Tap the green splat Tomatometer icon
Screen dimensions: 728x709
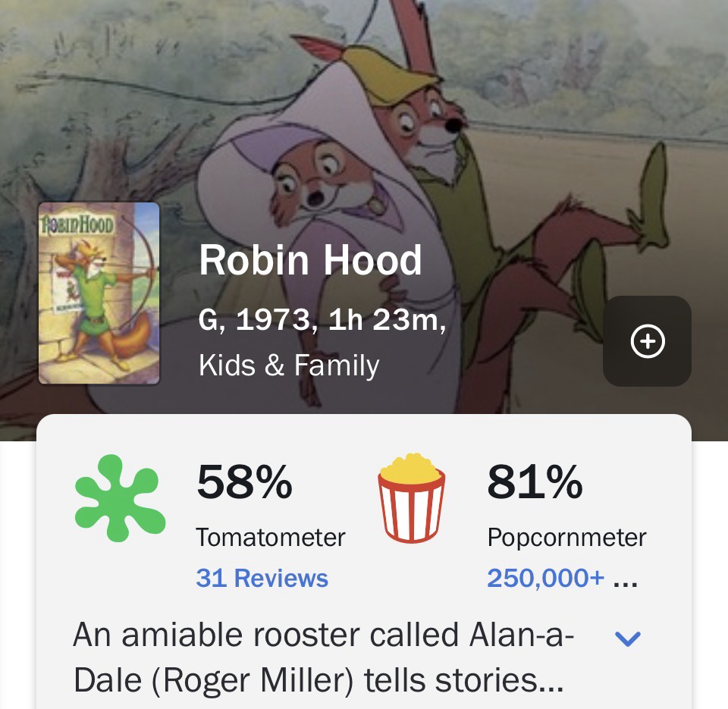(x=120, y=498)
